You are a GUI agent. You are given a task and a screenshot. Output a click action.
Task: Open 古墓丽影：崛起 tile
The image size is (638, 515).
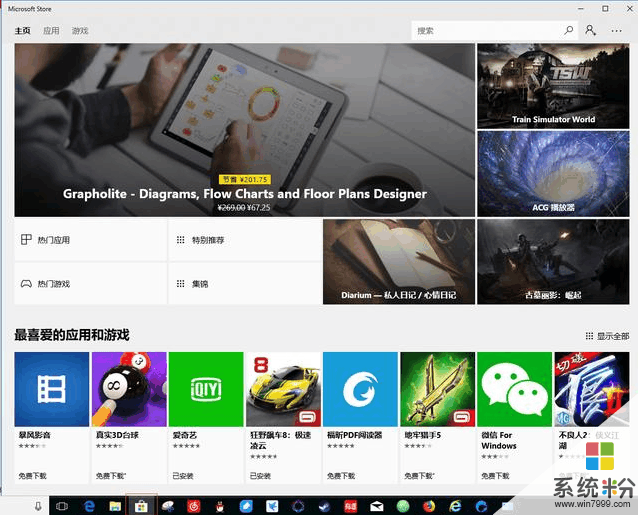[x=553, y=262]
